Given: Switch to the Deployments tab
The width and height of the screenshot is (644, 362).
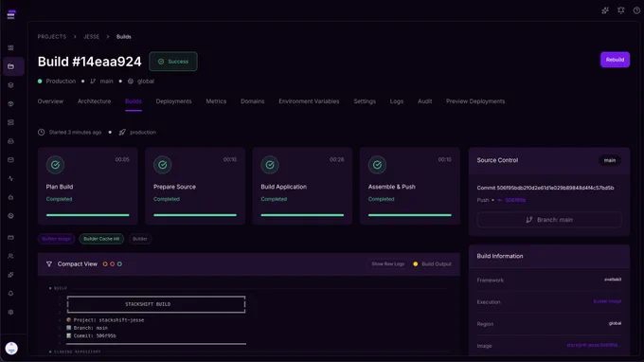Looking at the screenshot, I should [173, 101].
